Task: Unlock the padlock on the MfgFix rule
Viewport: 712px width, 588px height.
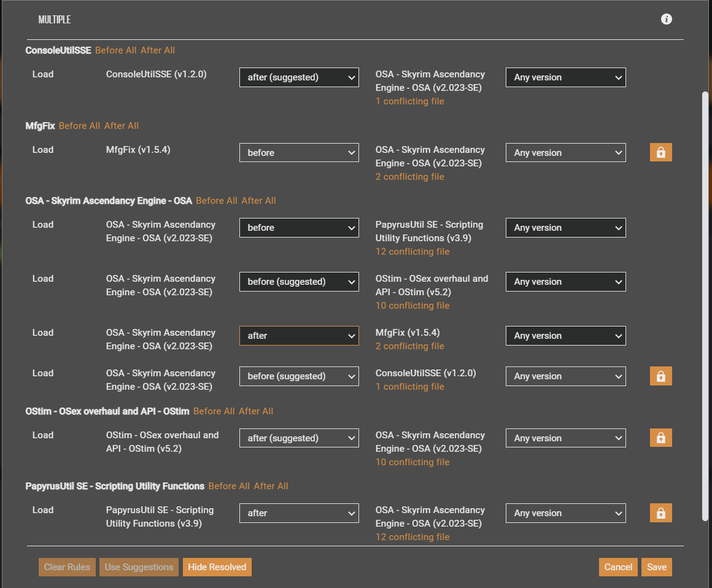Action: pos(661,152)
